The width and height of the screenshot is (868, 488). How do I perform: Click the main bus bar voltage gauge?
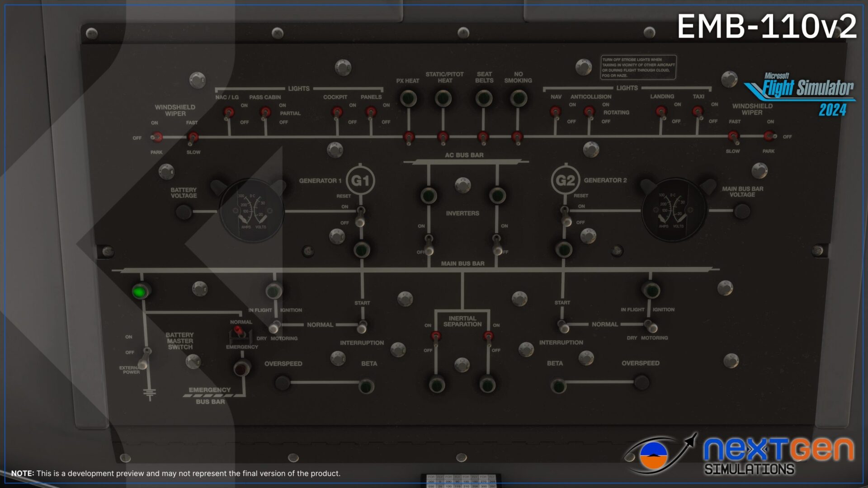click(674, 210)
